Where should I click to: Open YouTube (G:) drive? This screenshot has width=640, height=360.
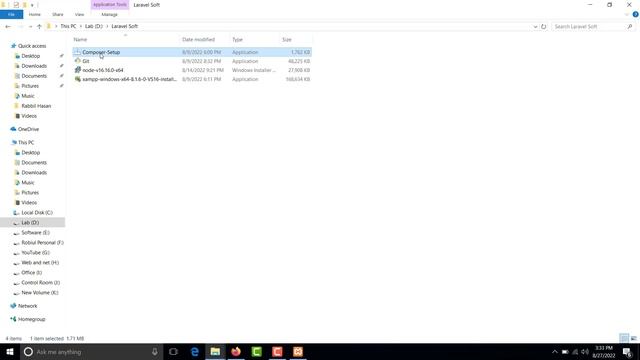click(x=35, y=253)
